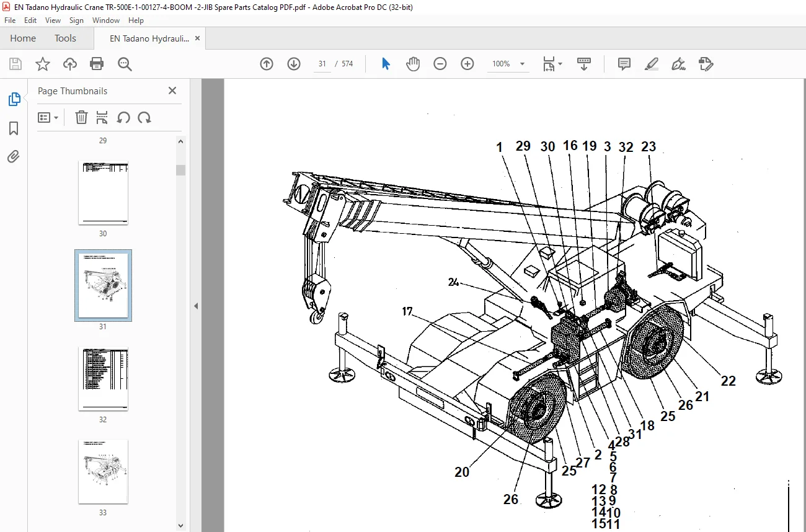Select the page 30 thumbnail
Viewport: 806px width, 532px height.
pos(103,193)
